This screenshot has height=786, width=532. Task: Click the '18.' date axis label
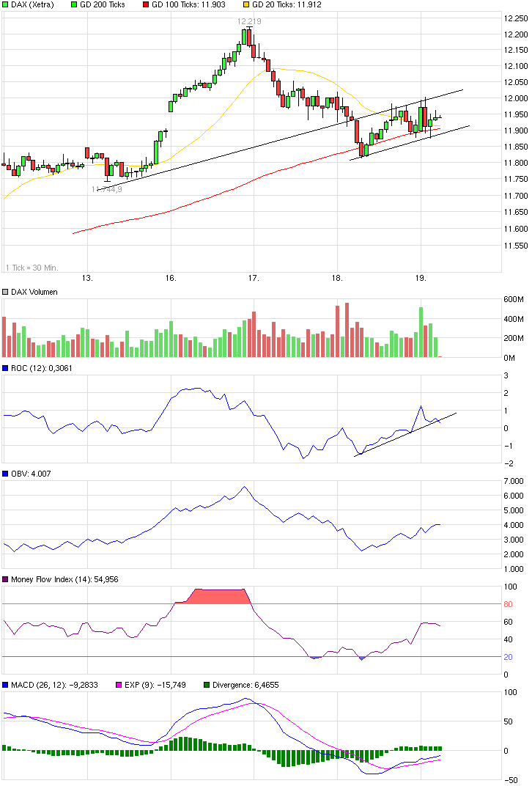click(337, 278)
